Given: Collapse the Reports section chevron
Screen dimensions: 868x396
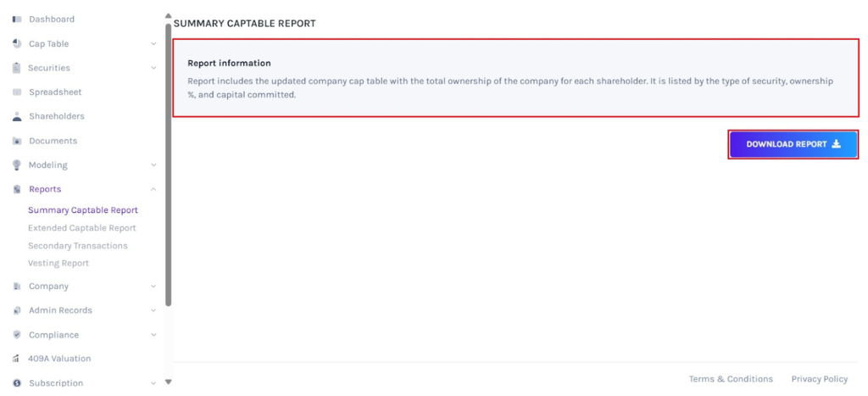Looking at the screenshot, I should coord(153,189).
